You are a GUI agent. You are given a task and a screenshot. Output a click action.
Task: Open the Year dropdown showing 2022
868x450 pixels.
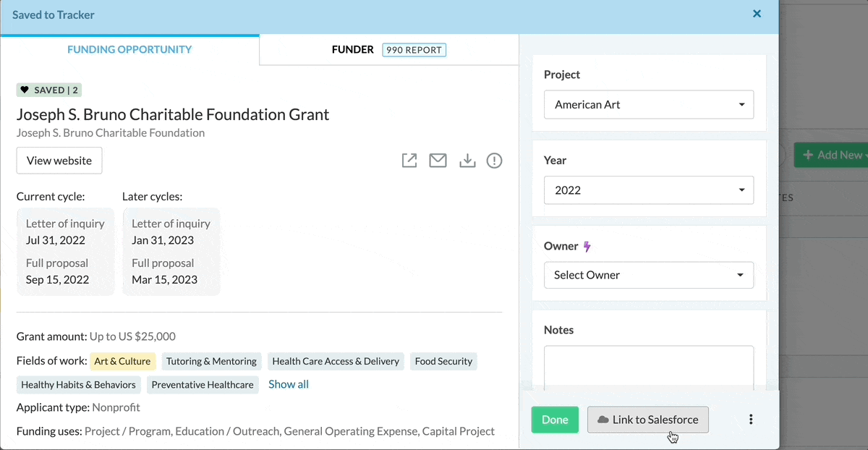coord(649,190)
